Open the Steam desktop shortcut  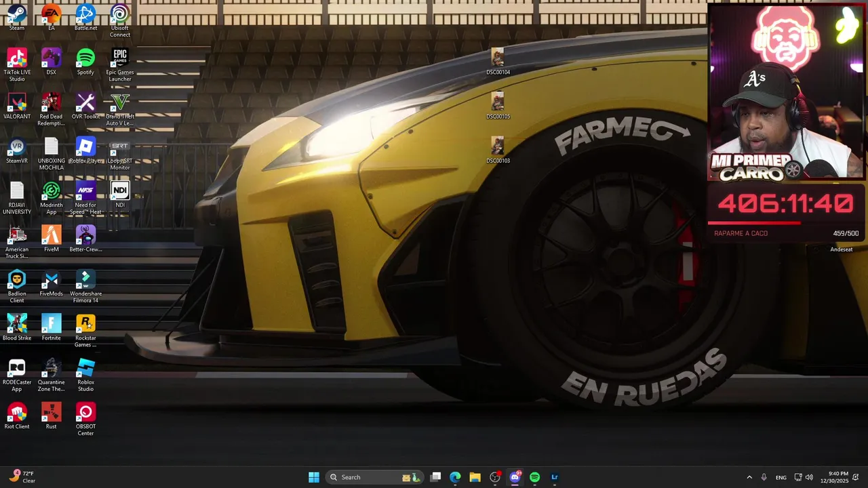[x=17, y=18]
